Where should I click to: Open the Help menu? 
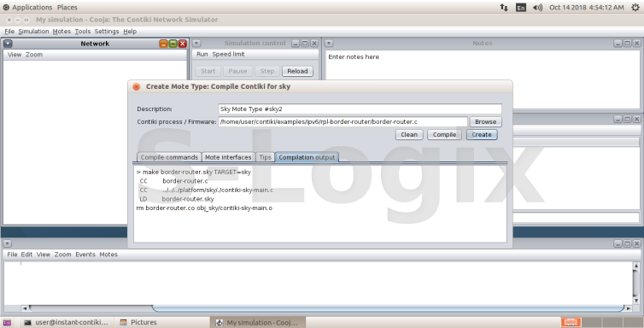130,32
